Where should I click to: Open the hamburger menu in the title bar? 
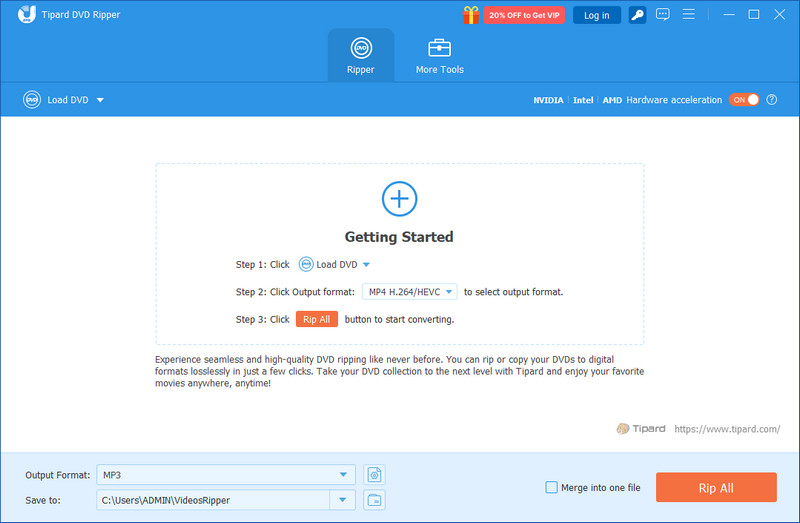690,15
